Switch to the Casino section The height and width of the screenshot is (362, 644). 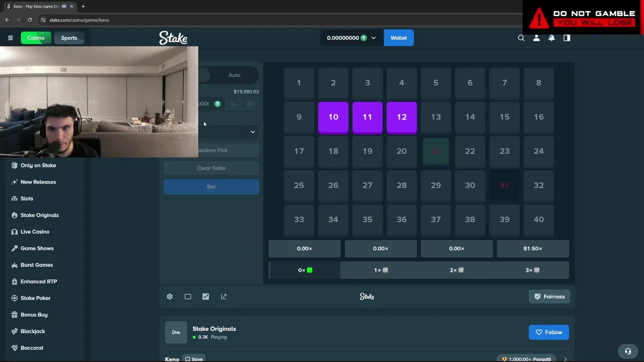(x=36, y=38)
